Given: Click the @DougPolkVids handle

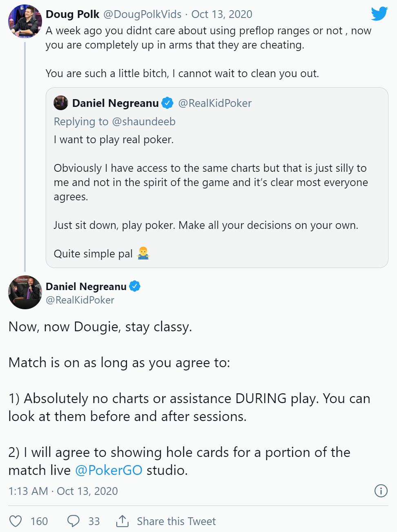Looking at the screenshot, I should (142, 14).
